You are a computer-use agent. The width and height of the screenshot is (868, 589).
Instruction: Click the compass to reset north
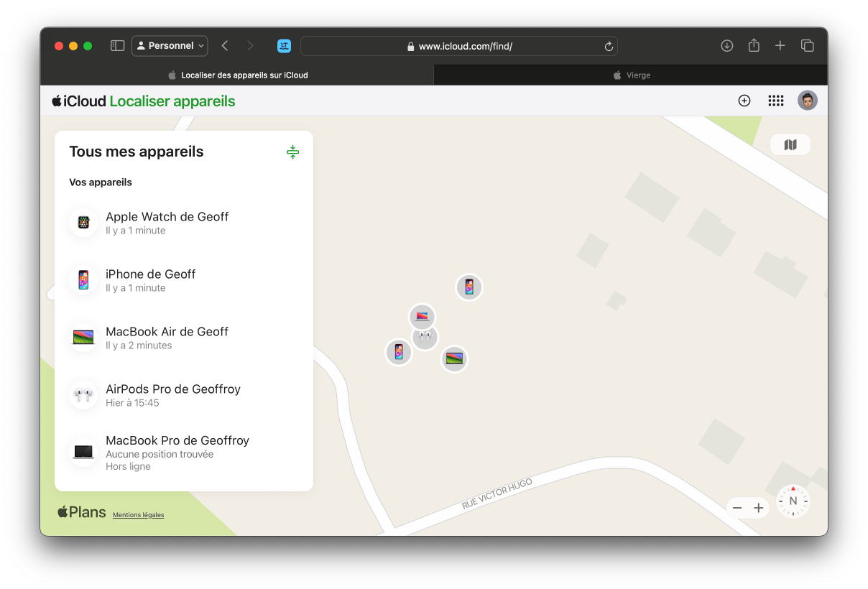coord(793,501)
